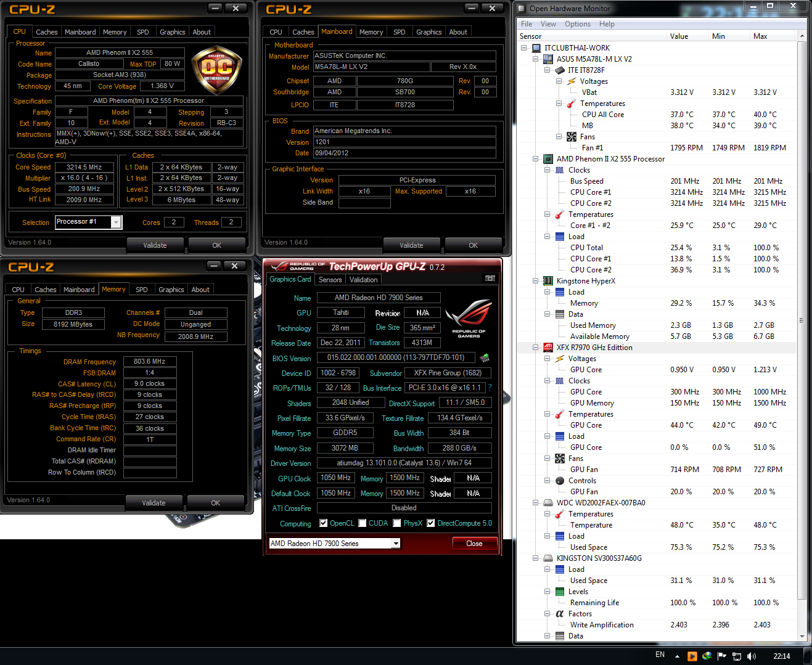This screenshot has height=665, width=812.
Task: Click the fan icon under XFX R7970 node
Action: [560, 459]
